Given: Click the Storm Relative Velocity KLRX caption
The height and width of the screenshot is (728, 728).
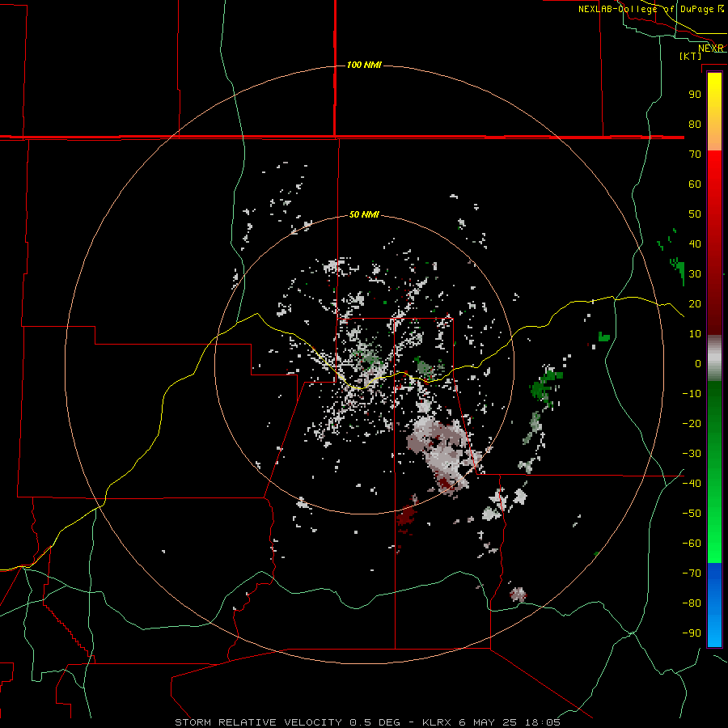Looking at the screenshot, I should [367, 722].
